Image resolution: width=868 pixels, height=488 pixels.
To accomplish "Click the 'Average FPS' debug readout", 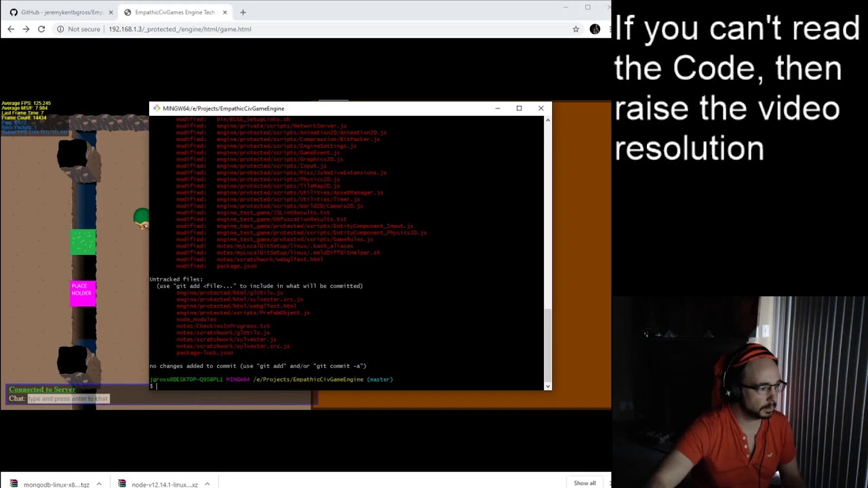I will (26, 103).
